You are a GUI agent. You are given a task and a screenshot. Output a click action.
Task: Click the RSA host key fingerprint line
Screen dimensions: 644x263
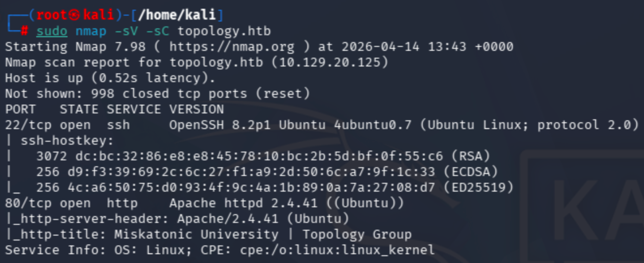click(259, 156)
